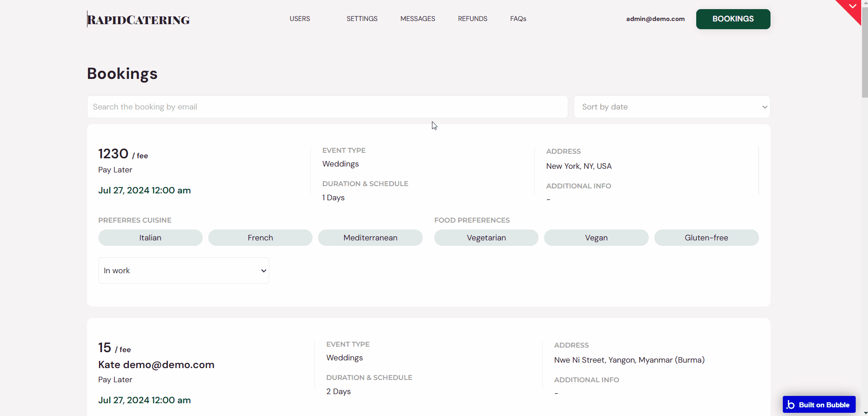The width and height of the screenshot is (868, 416).
Task: Focus the search booking by email field
Action: (x=327, y=107)
